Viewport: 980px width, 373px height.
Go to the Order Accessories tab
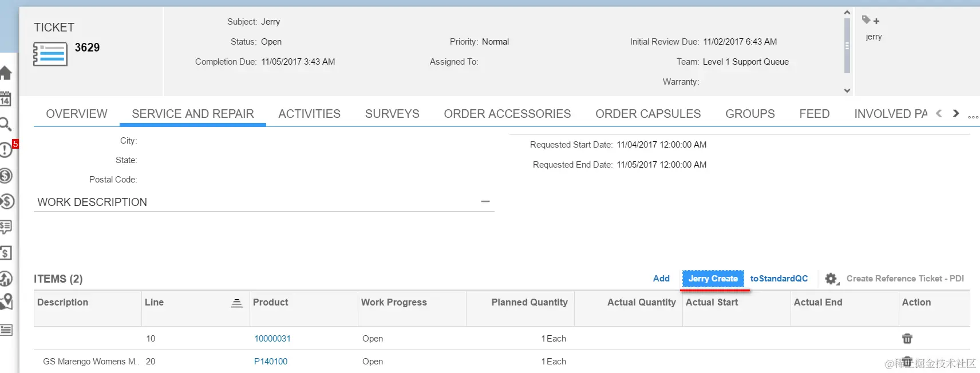[507, 114]
